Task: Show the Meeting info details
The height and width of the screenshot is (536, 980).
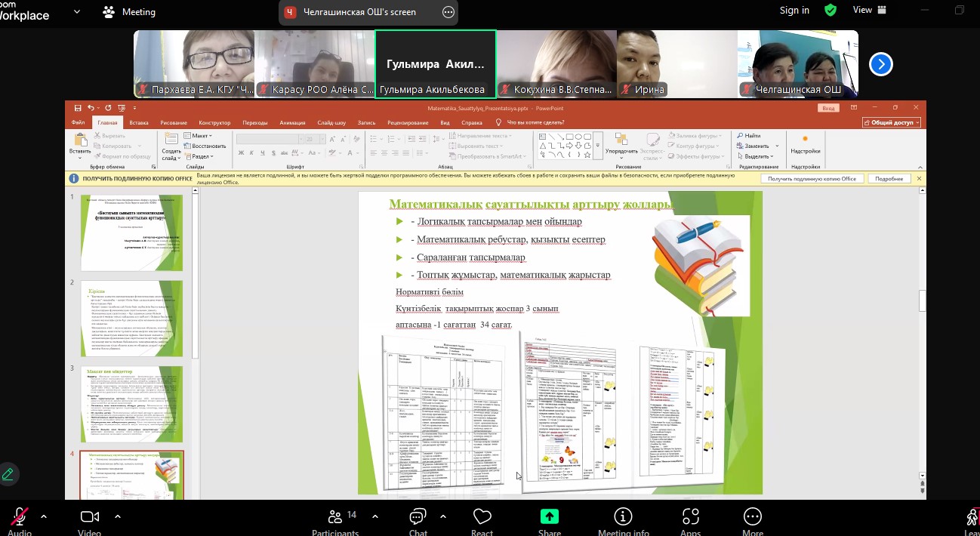Action: (623, 519)
